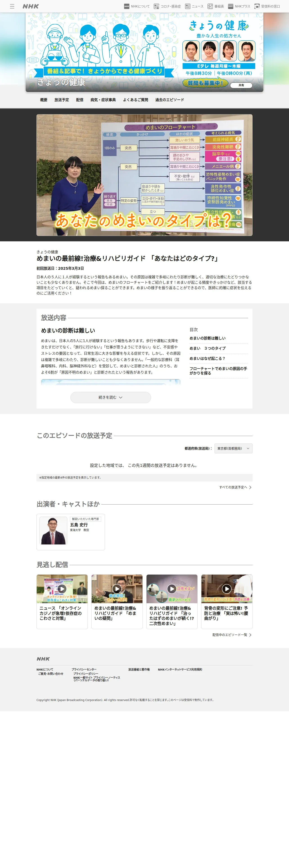289x868 pixels.
Task: Open the 概要 tab
Action: pyautogui.click(x=44, y=100)
